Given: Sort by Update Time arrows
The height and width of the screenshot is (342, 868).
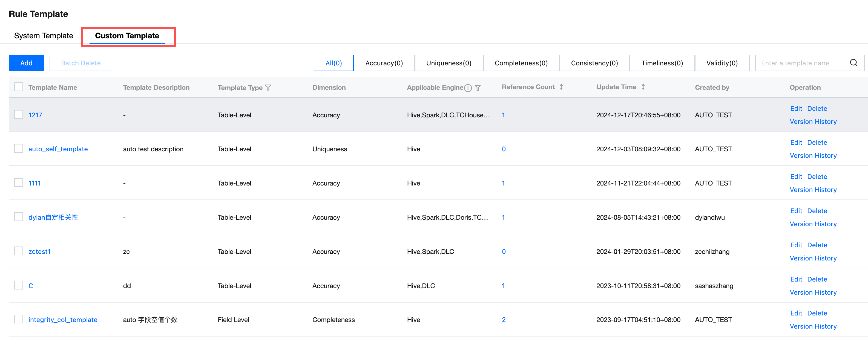Looking at the screenshot, I should (643, 87).
